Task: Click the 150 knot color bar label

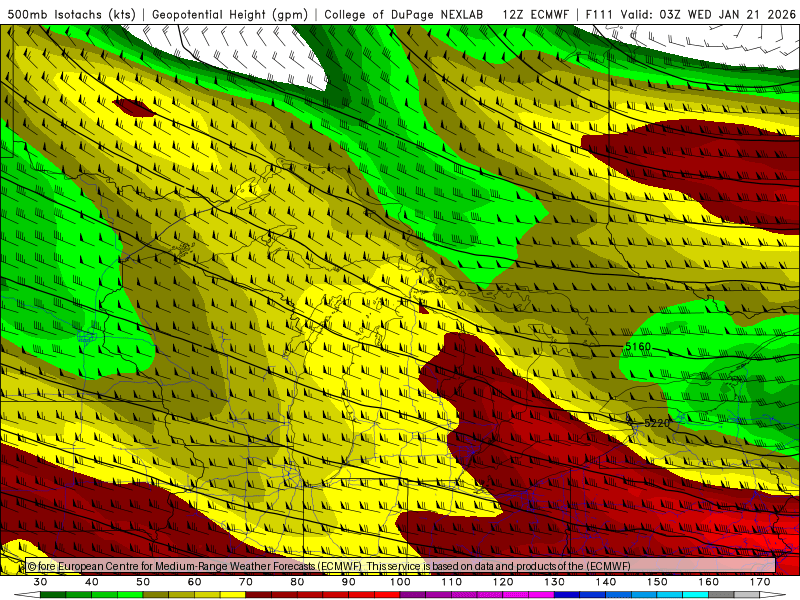Action: pos(658,582)
